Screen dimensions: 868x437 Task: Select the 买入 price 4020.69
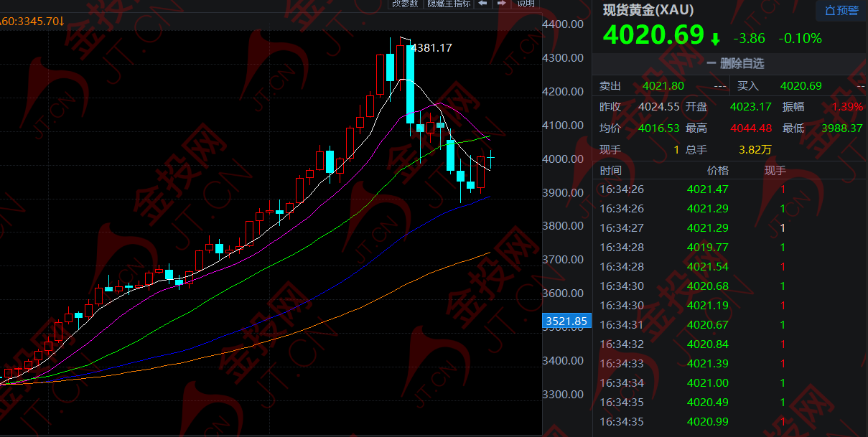click(801, 86)
